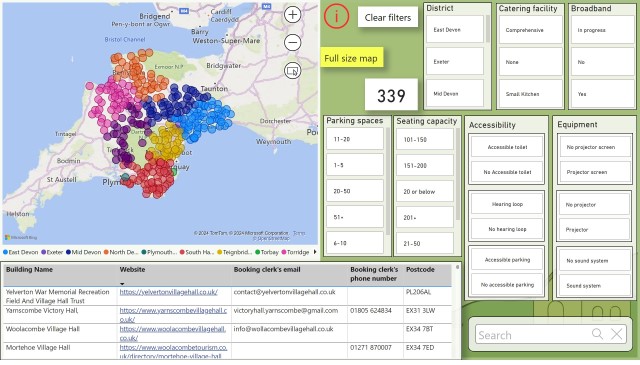Image resolution: width=640 pixels, height=365 pixels.
Task: Filter by No projector screen
Action: click(595, 147)
